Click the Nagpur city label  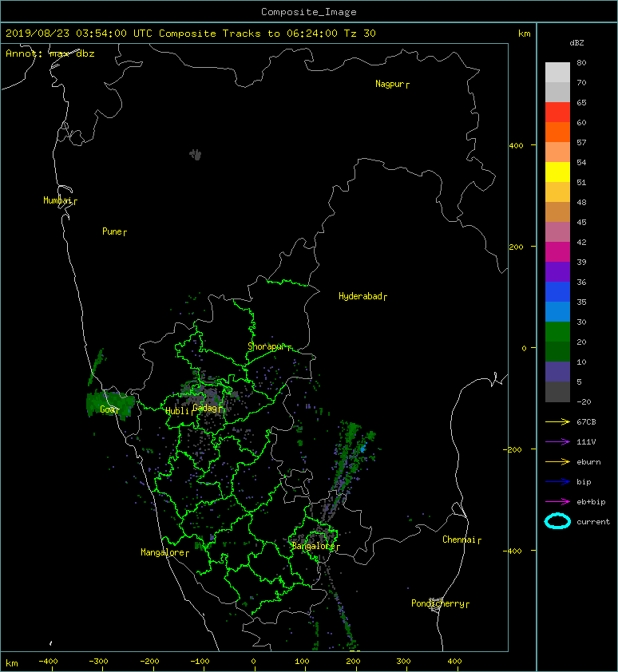[x=390, y=84]
